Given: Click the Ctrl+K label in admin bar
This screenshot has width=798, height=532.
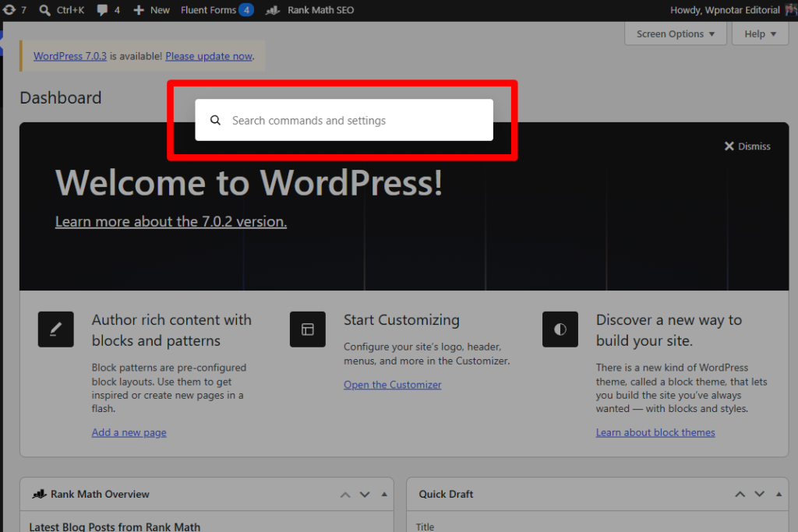Looking at the screenshot, I should pos(70,10).
